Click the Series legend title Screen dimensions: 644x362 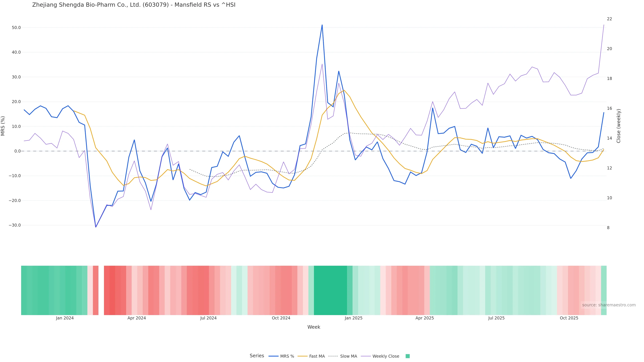pyautogui.click(x=257, y=356)
